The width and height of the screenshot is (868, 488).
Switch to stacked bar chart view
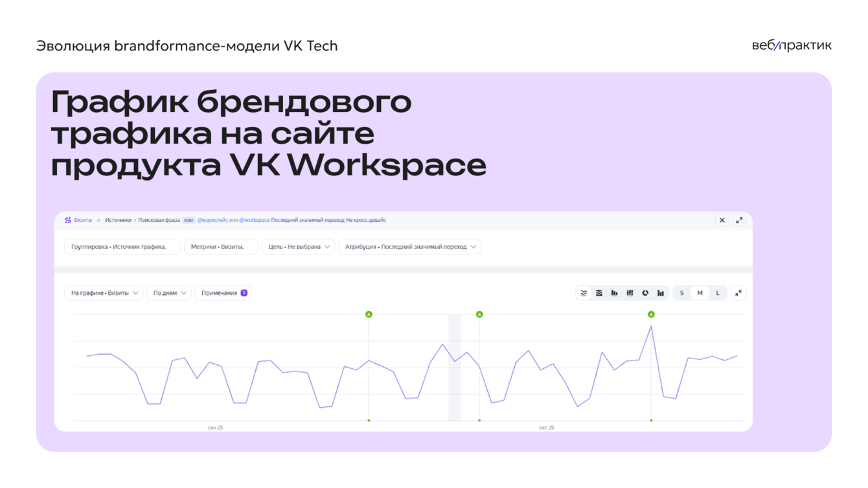pyautogui.click(x=630, y=293)
